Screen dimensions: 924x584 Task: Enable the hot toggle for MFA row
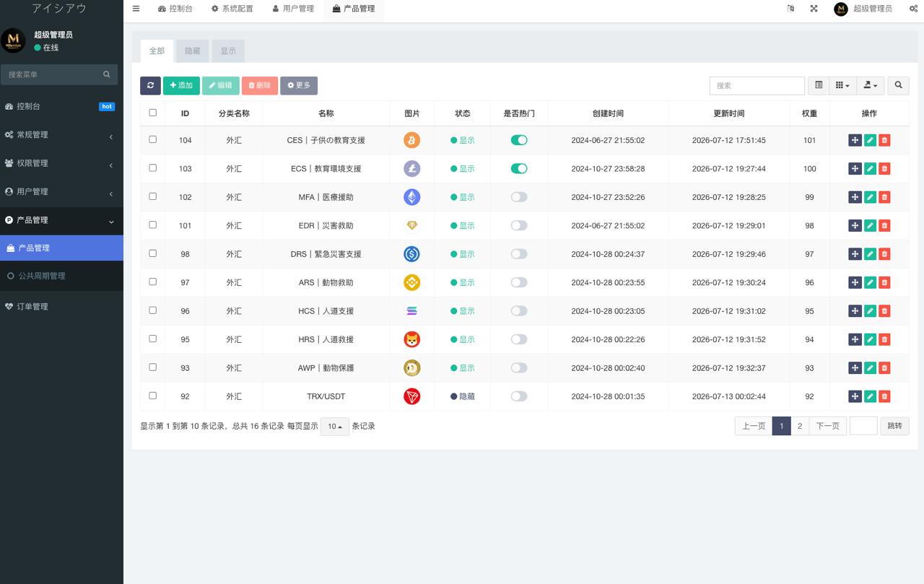click(519, 197)
